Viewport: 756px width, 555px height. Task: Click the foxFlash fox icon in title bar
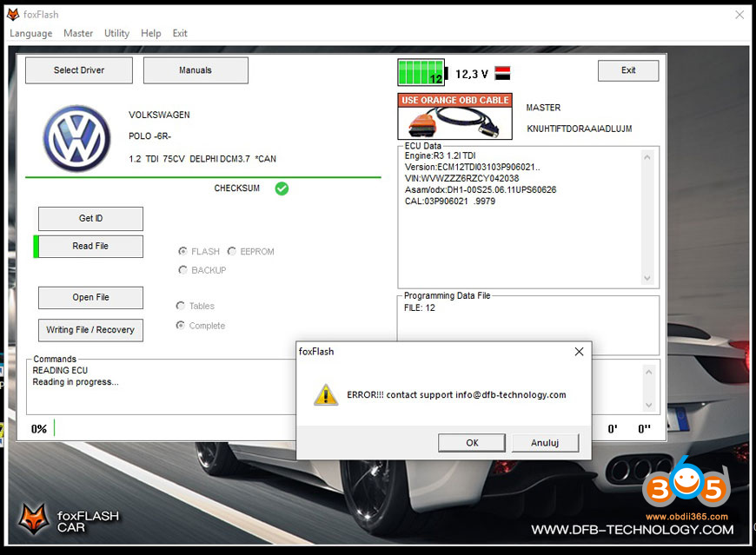click(x=13, y=15)
